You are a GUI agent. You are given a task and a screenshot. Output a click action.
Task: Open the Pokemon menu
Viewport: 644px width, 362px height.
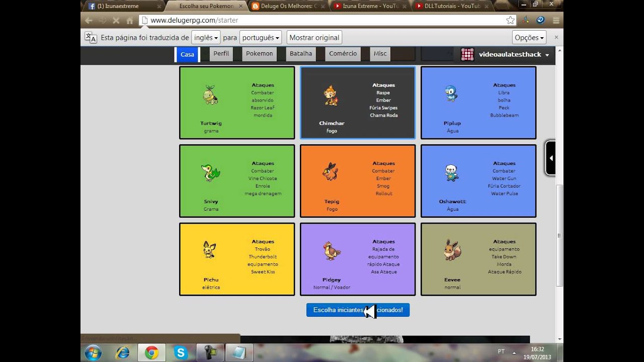[260, 54]
